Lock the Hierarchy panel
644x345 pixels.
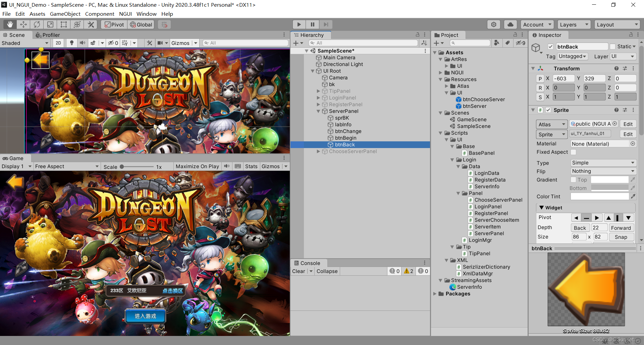pyautogui.click(x=418, y=35)
